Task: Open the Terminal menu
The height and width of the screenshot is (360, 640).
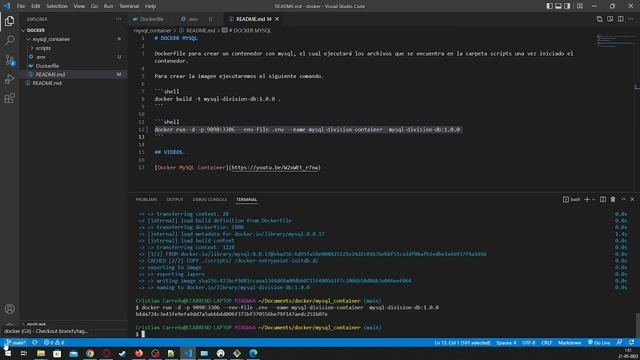Action: point(129,6)
